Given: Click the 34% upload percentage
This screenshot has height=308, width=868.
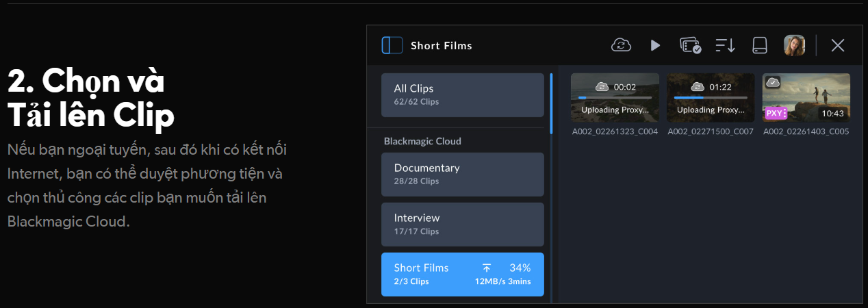Looking at the screenshot, I should point(520,268).
